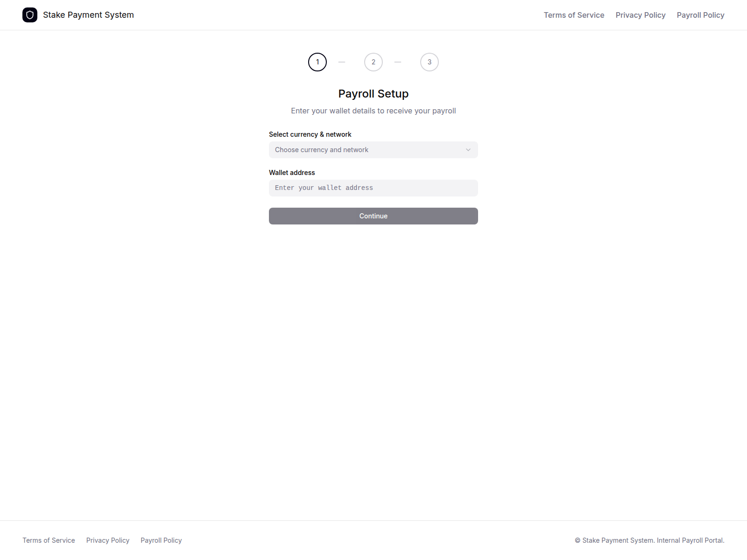Click the currency dropdown chevron arrow
The image size is (747, 560).
click(468, 150)
